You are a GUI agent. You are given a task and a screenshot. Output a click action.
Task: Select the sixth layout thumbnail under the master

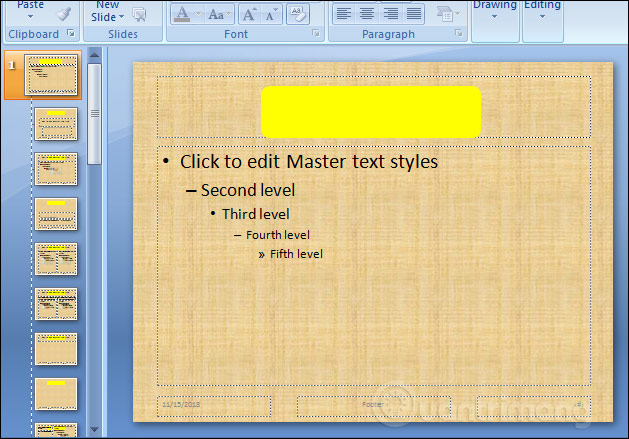(x=56, y=349)
